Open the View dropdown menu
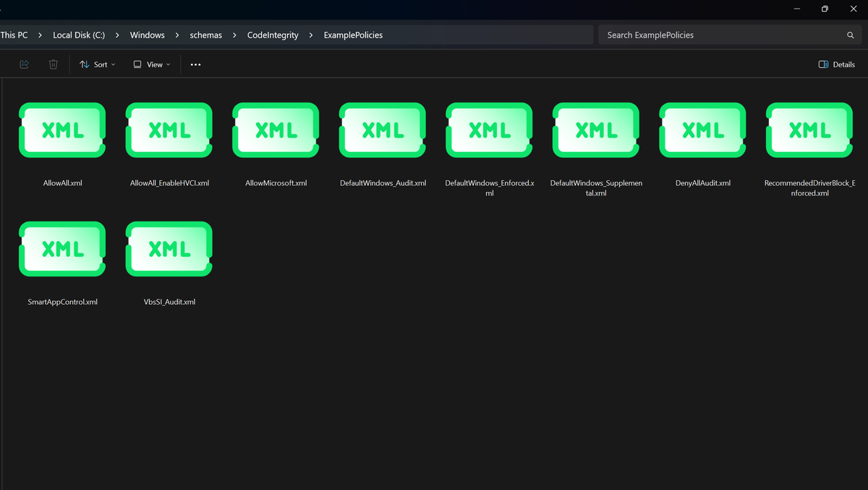Screen dimensions: 868x490 [152, 64]
